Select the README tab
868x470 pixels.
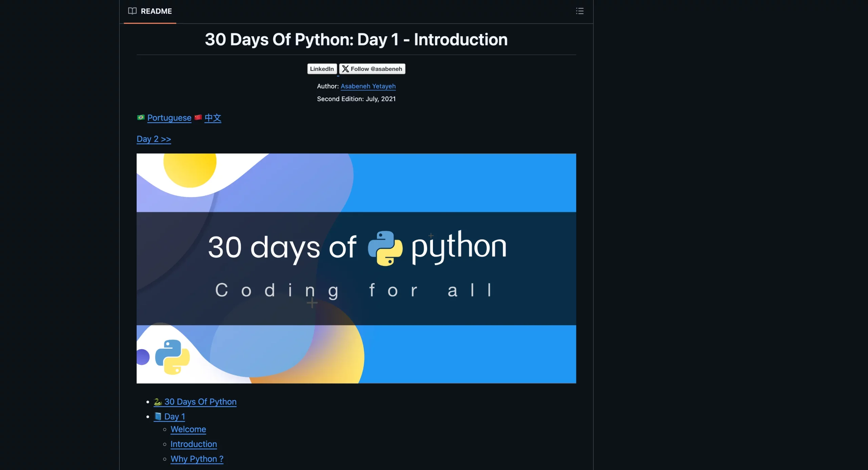click(150, 11)
